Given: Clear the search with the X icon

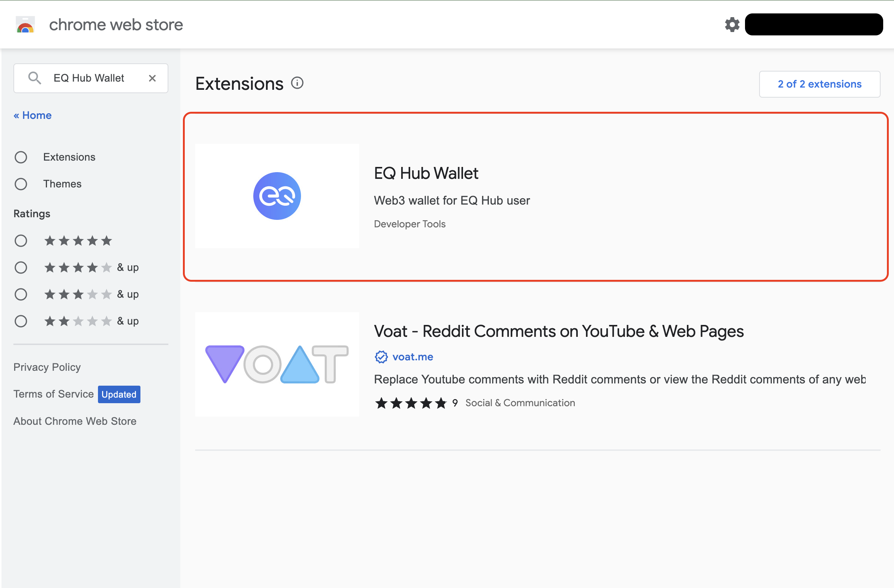Looking at the screenshot, I should (x=152, y=78).
